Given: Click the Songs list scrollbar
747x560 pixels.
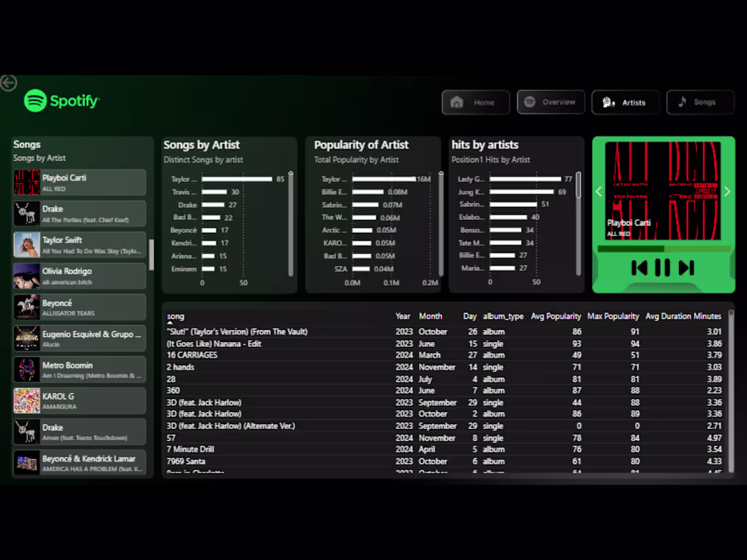Looking at the screenshot, I should pyautogui.click(x=151, y=255).
